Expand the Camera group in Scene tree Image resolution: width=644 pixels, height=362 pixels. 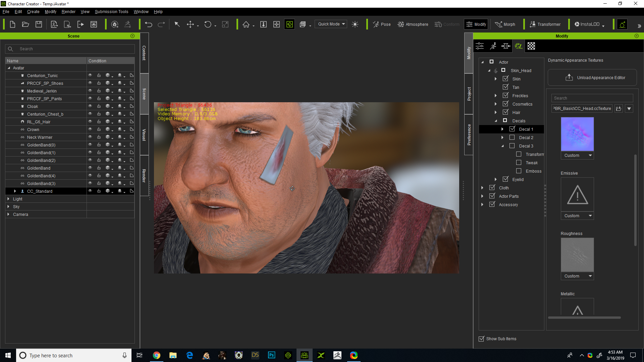click(8, 214)
